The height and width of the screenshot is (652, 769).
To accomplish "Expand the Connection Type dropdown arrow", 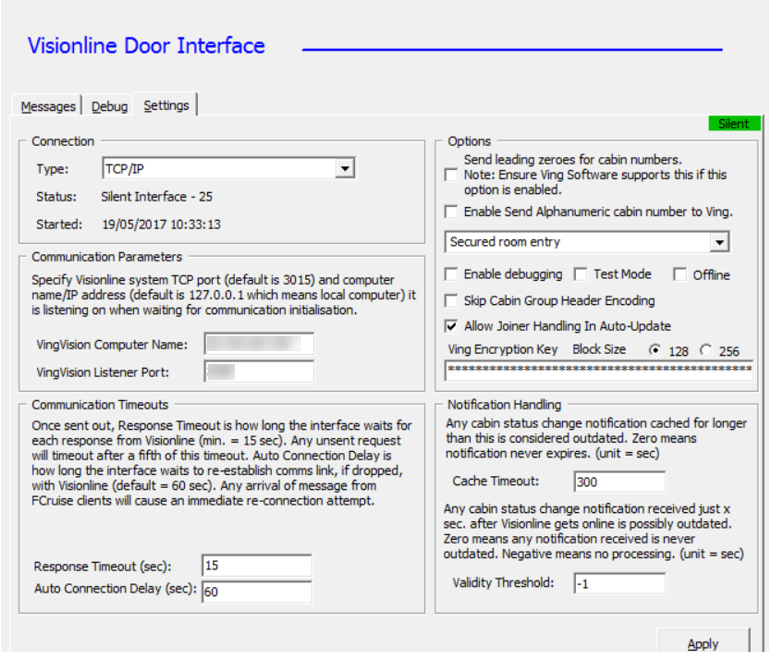I will tap(345, 168).
